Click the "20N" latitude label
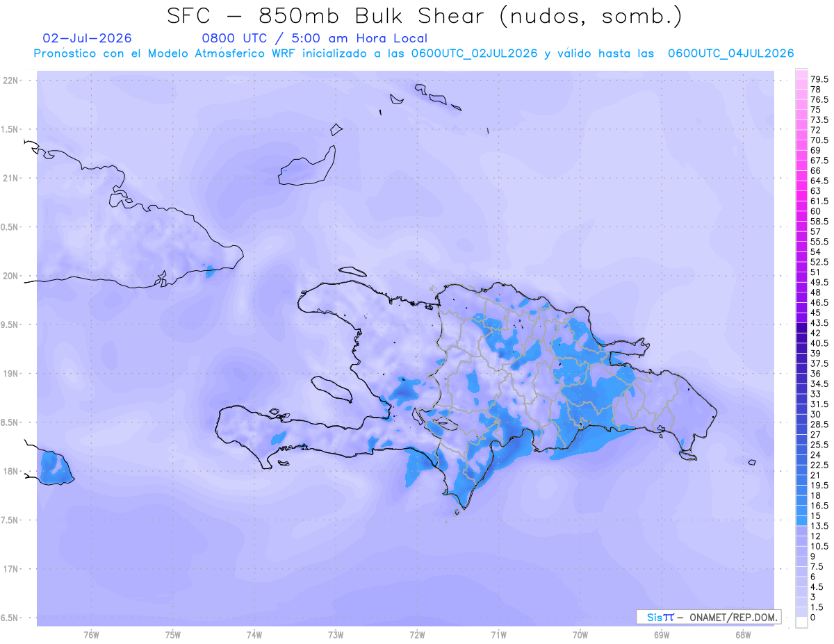834x644 pixels. pos(10,276)
